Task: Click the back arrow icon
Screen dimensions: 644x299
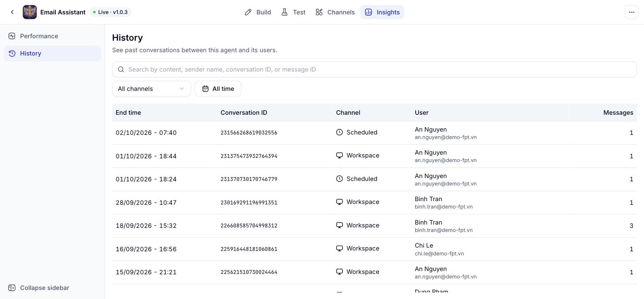Action: 12,12
